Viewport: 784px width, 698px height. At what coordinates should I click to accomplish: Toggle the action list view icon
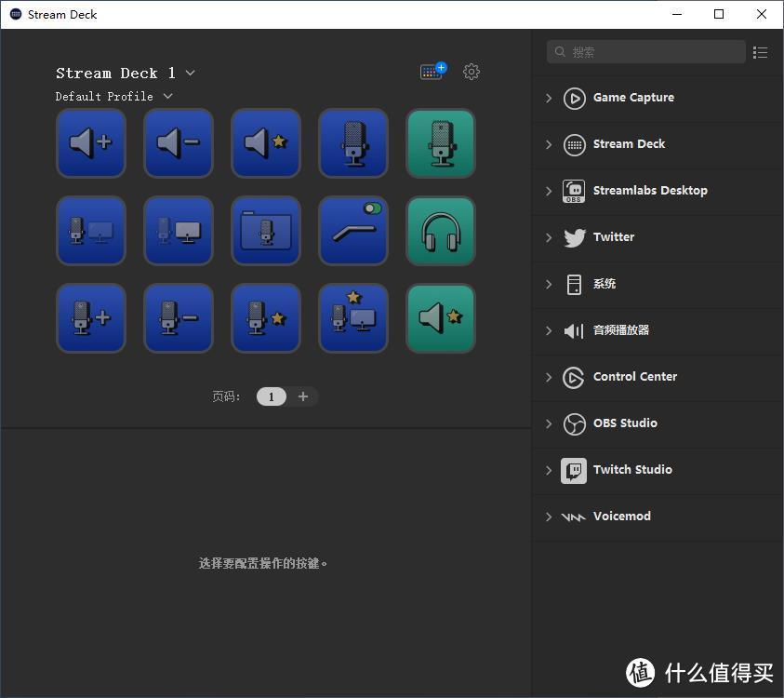coord(760,52)
